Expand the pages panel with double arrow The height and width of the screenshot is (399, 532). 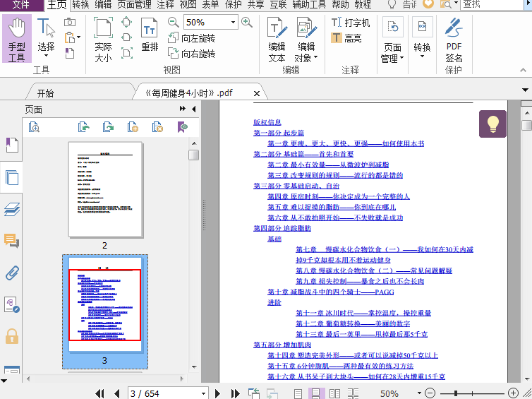pos(183,109)
